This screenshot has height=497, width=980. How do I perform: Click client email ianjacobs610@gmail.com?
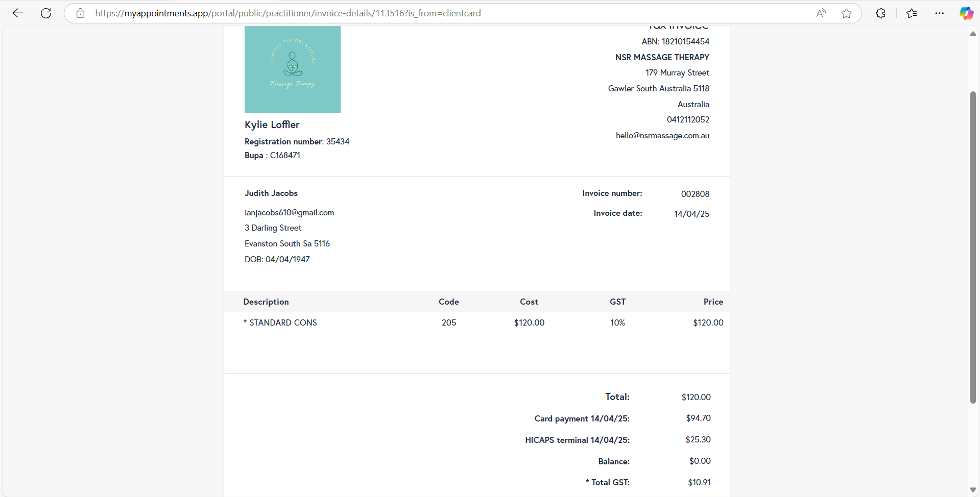[x=289, y=213]
